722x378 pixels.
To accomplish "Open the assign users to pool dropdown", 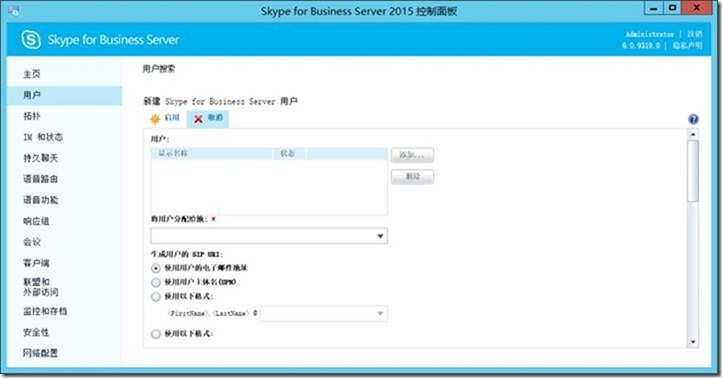I will click(269, 236).
